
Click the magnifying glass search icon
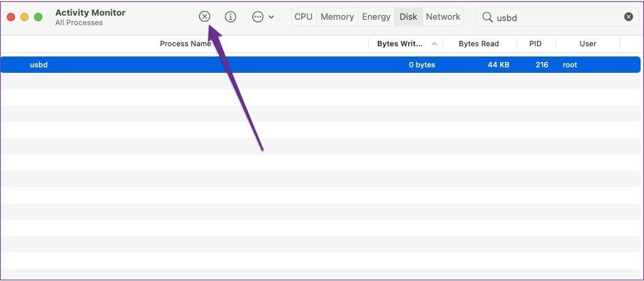tap(487, 17)
